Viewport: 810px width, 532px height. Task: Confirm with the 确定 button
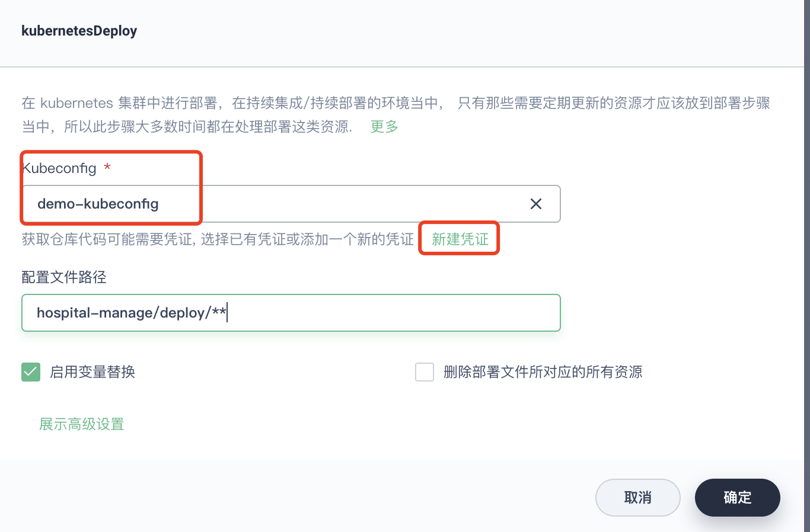coord(738,498)
